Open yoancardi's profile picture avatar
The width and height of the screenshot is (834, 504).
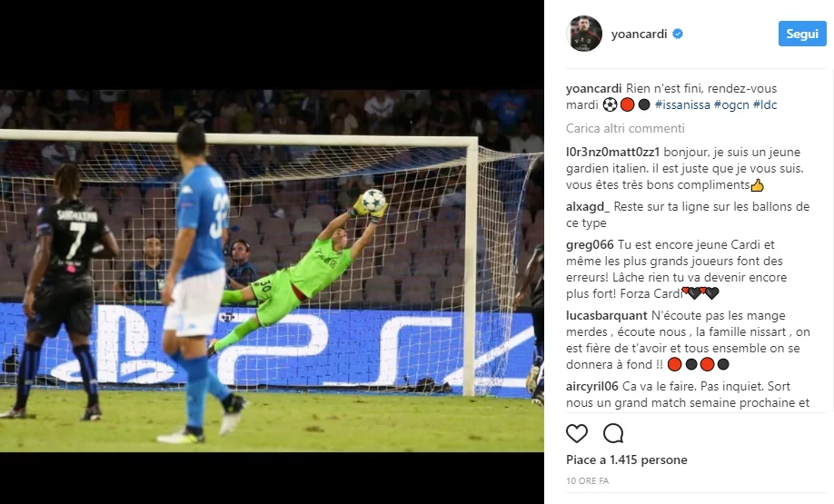(x=584, y=34)
